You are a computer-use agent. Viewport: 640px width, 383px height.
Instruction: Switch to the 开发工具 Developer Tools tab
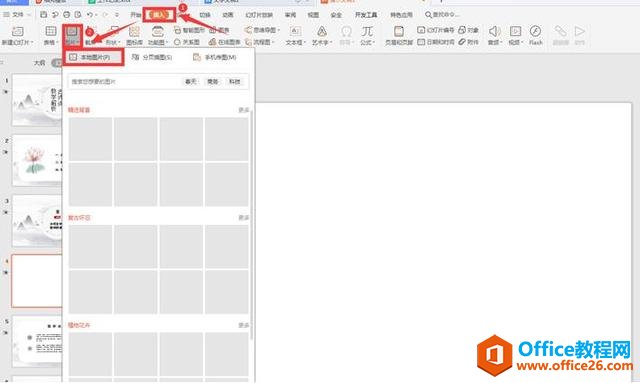click(x=366, y=15)
